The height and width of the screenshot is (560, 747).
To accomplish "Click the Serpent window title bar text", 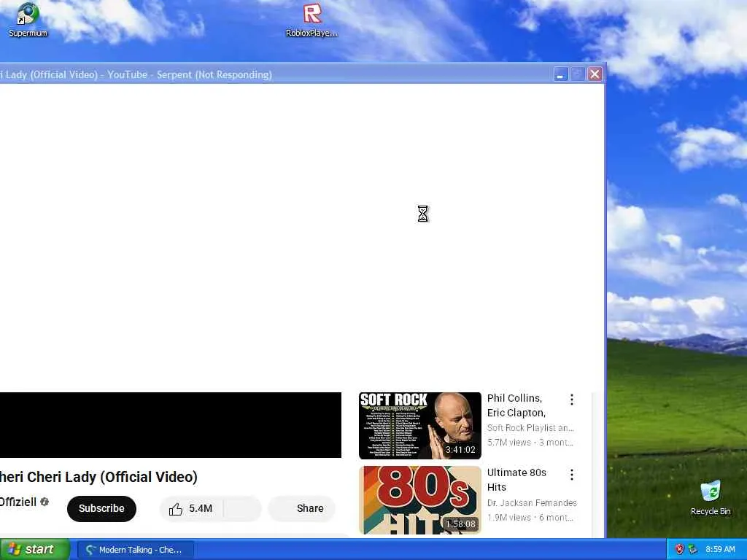I will [136, 75].
